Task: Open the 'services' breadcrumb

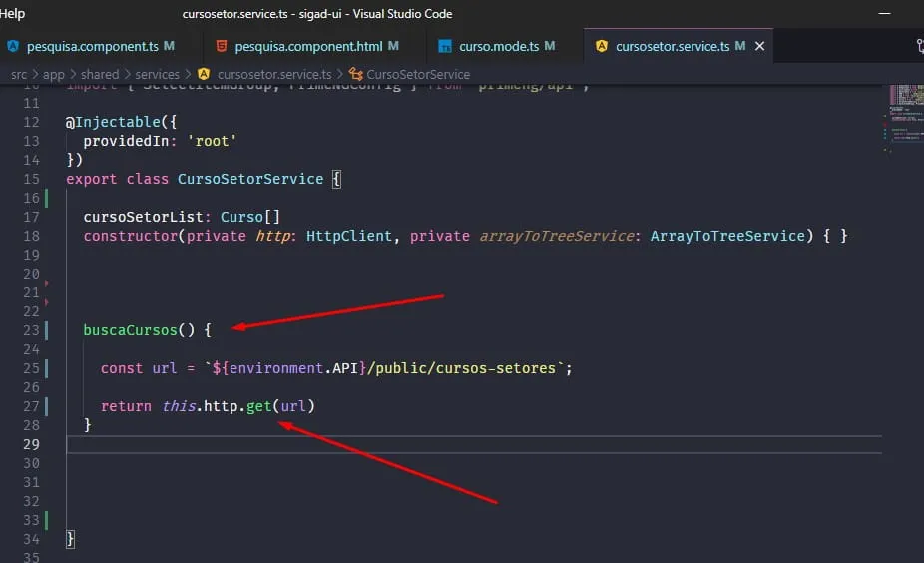Action: point(157,74)
